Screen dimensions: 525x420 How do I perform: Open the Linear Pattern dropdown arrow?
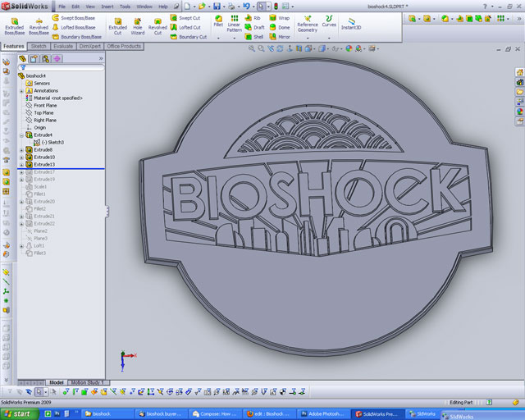click(x=234, y=38)
